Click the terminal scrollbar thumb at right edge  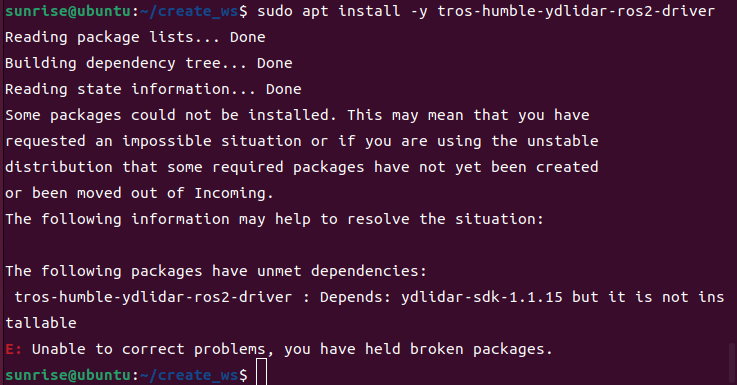(731, 362)
